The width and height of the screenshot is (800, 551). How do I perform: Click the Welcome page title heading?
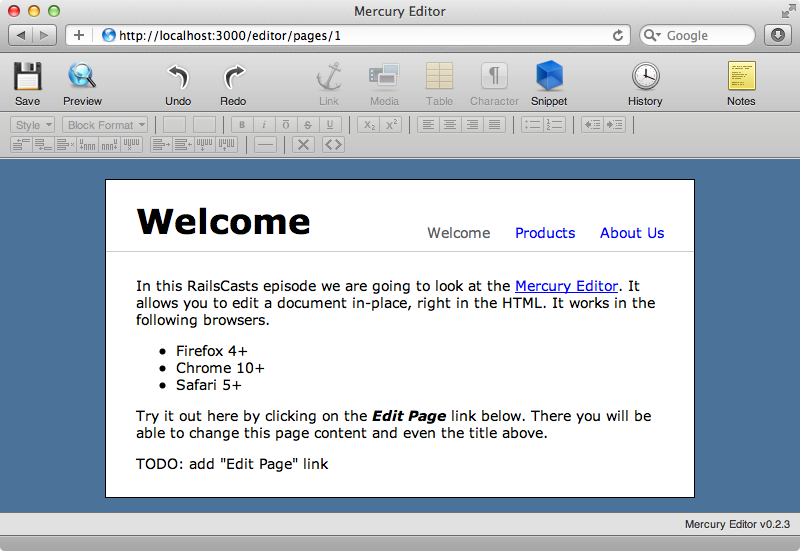click(223, 221)
